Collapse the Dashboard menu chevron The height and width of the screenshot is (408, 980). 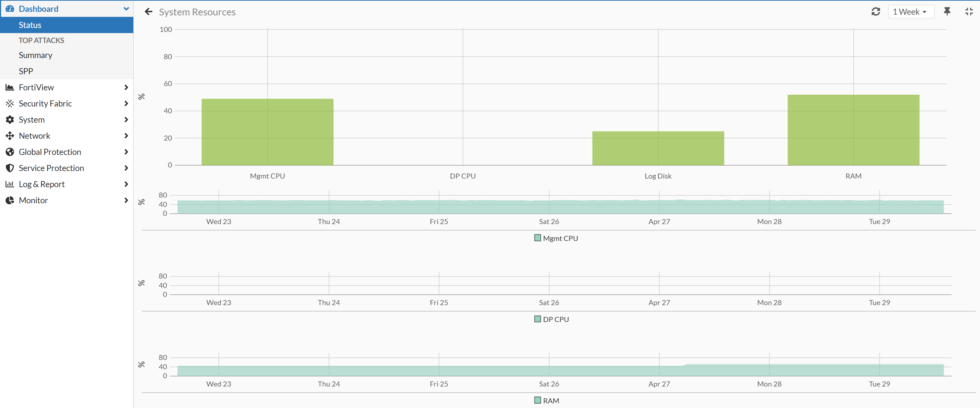126,9
